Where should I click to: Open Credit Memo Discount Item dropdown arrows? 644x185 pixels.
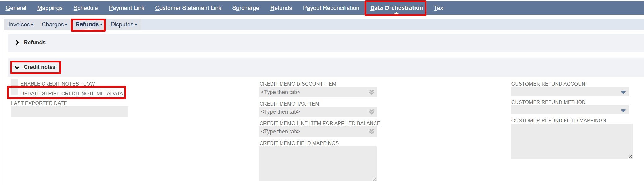pos(372,92)
